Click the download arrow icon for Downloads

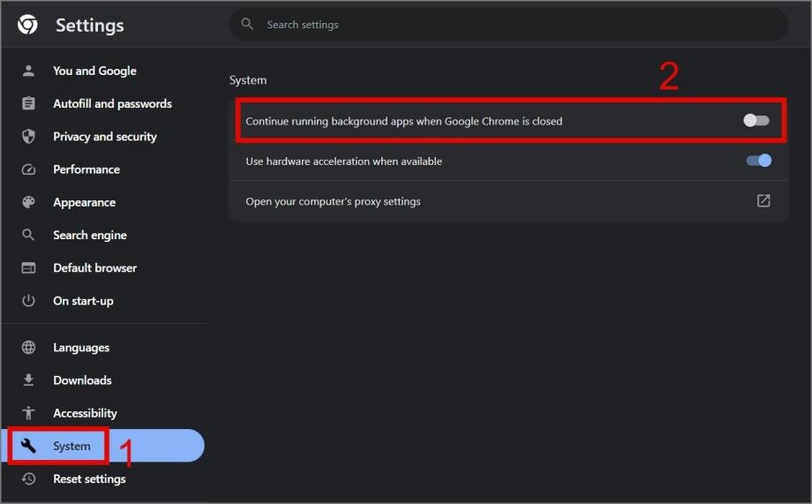(28, 380)
